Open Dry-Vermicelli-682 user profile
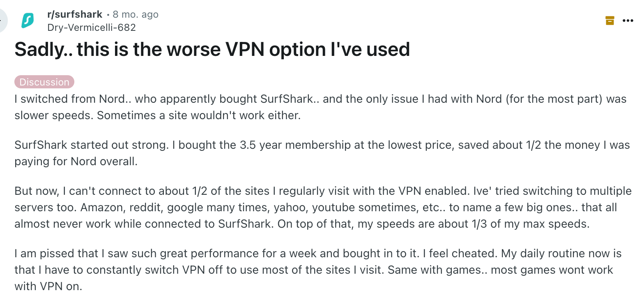Image resolution: width=644 pixels, height=300 pixels. click(92, 28)
